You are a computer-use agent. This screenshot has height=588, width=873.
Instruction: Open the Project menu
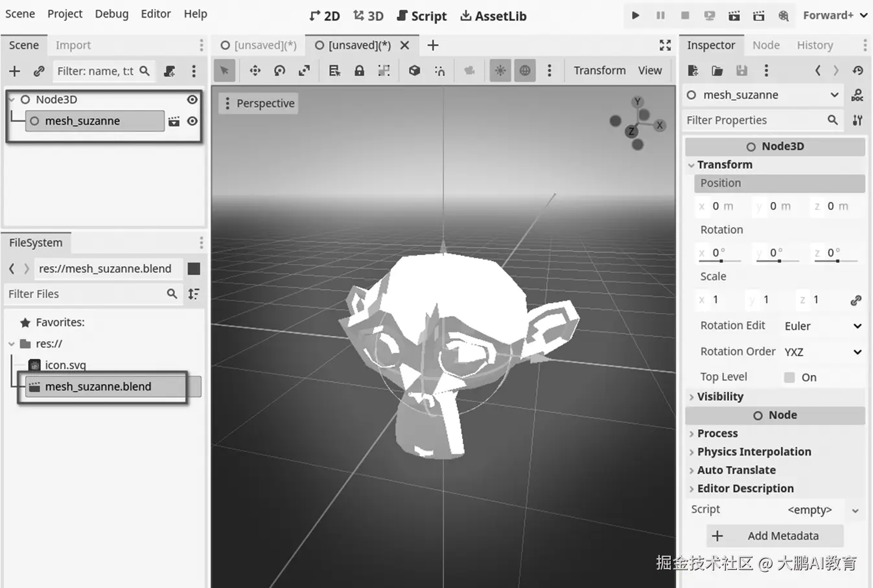coord(65,14)
